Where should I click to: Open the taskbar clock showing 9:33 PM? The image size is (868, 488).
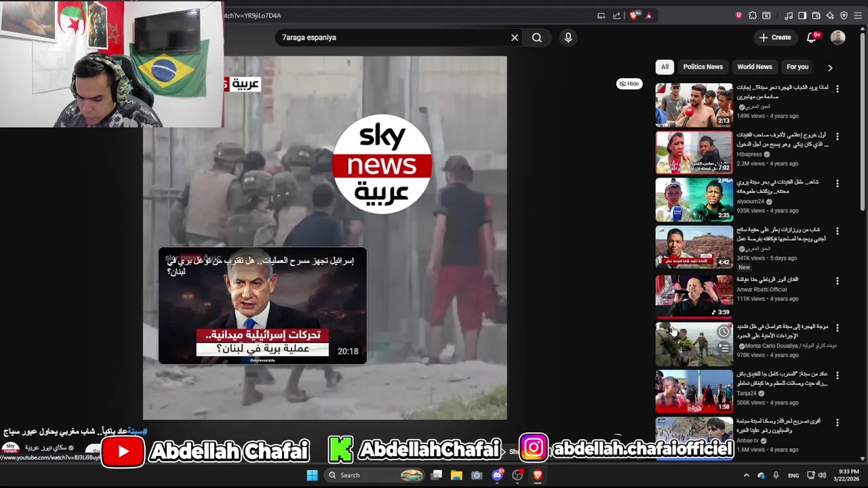click(846, 475)
